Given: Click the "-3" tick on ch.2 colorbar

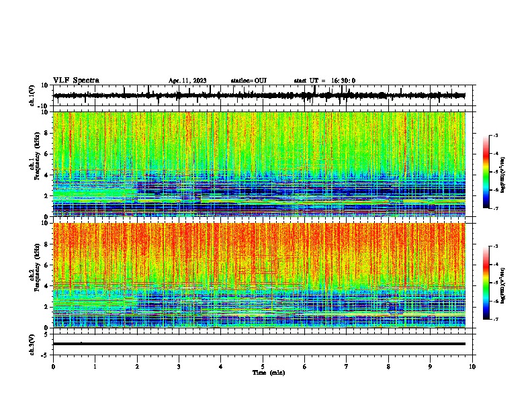Looking at the screenshot, I should pos(495,246).
